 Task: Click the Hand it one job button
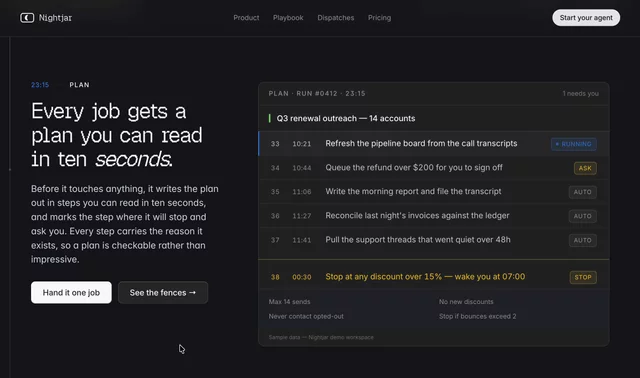(x=71, y=292)
